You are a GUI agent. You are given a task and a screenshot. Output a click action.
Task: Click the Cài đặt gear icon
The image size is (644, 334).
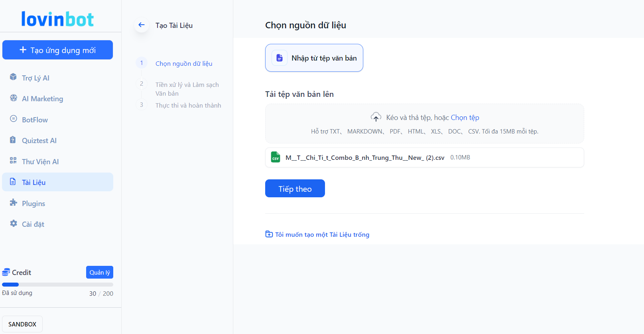tap(13, 224)
